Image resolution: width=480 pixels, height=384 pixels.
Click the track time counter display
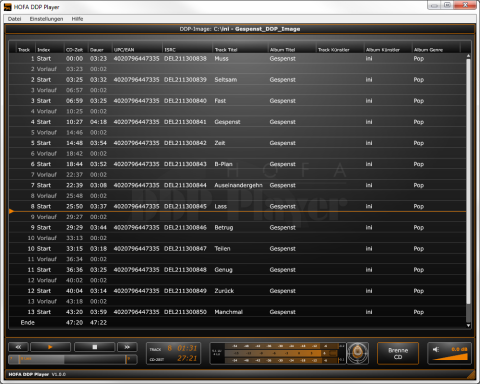click(x=173, y=353)
